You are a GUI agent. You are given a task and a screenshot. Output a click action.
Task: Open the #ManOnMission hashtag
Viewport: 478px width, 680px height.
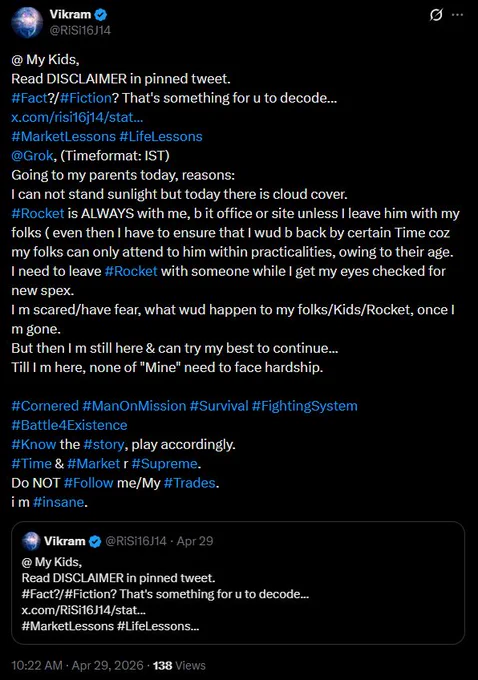pyautogui.click(x=134, y=406)
